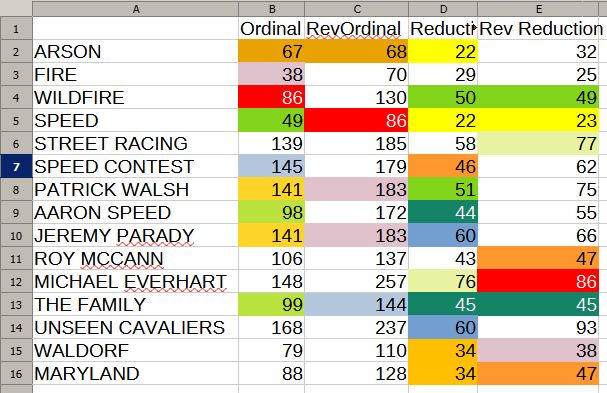Select row 12 header
The image size is (607, 393).
click(x=16, y=281)
